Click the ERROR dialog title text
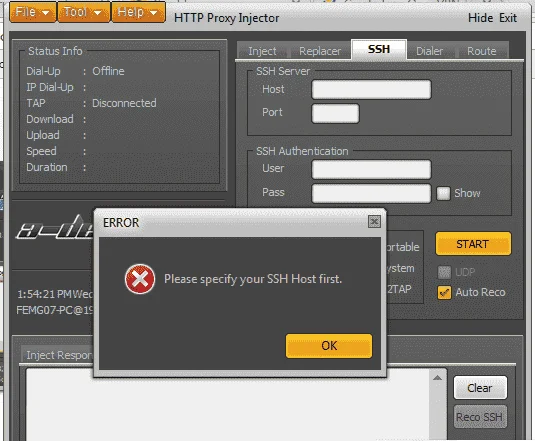This screenshot has height=441, width=535. coord(121,223)
